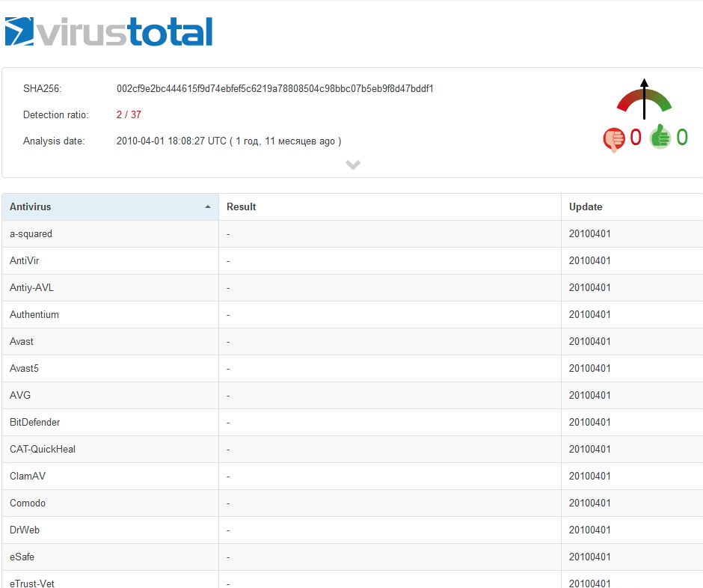The height and width of the screenshot is (588, 703).
Task: Click the Avast5 row name
Action: click(24, 368)
